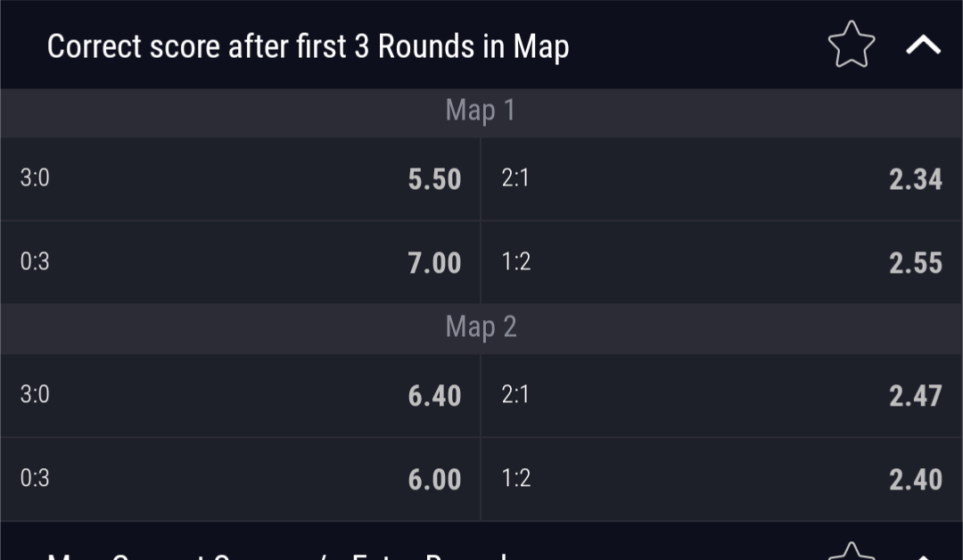Select Map 1 score 2:1 at 2.34
The image size is (963, 560).
coord(721,178)
